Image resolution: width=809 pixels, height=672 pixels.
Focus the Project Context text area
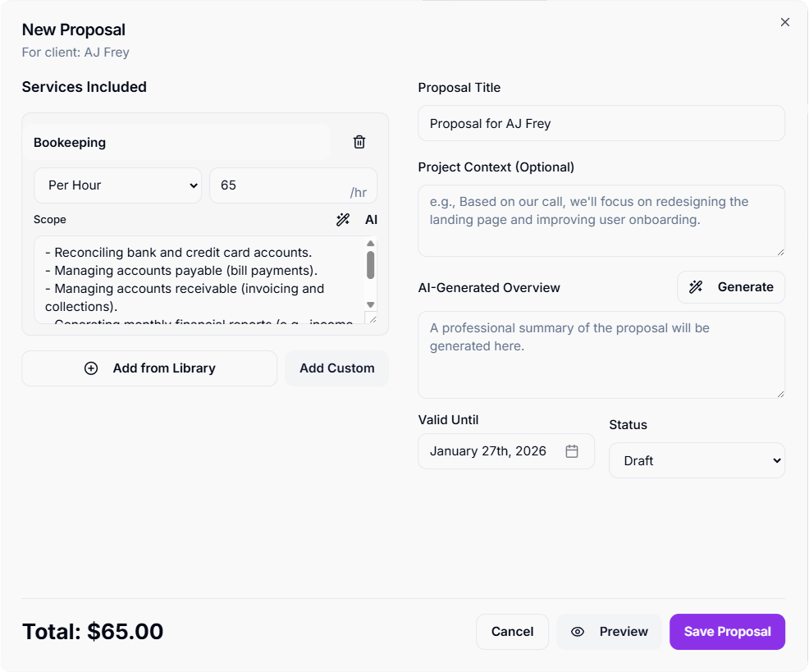click(601, 221)
